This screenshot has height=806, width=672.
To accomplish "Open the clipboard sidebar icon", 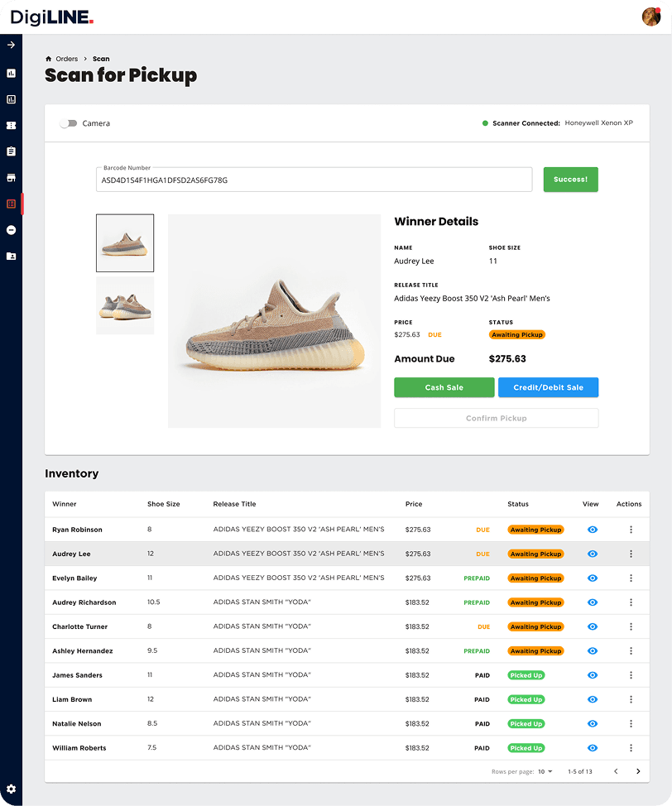I will pyautogui.click(x=11, y=151).
